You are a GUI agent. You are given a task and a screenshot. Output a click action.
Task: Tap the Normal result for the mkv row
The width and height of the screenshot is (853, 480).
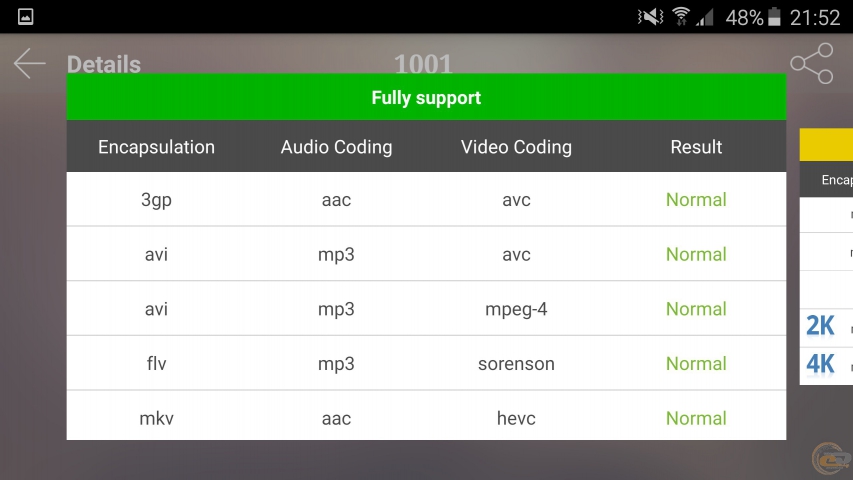(696, 418)
